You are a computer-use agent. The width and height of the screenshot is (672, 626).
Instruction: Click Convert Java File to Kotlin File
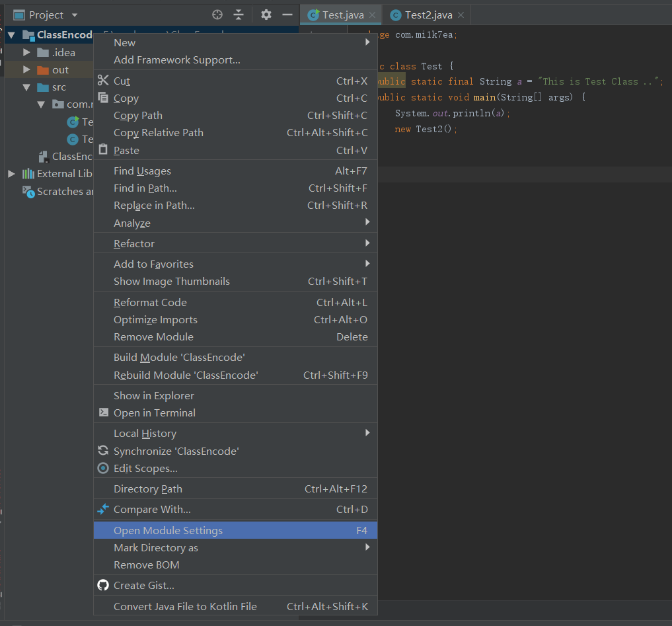(185, 606)
